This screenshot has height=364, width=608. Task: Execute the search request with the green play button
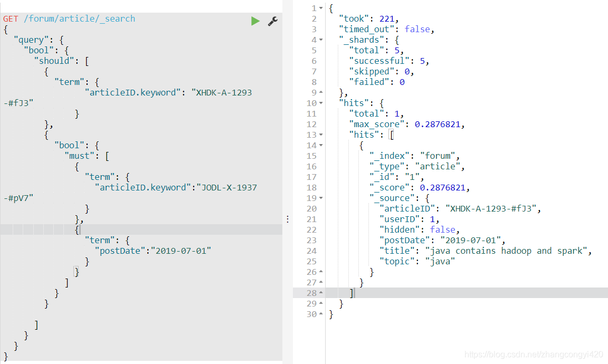[255, 21]
